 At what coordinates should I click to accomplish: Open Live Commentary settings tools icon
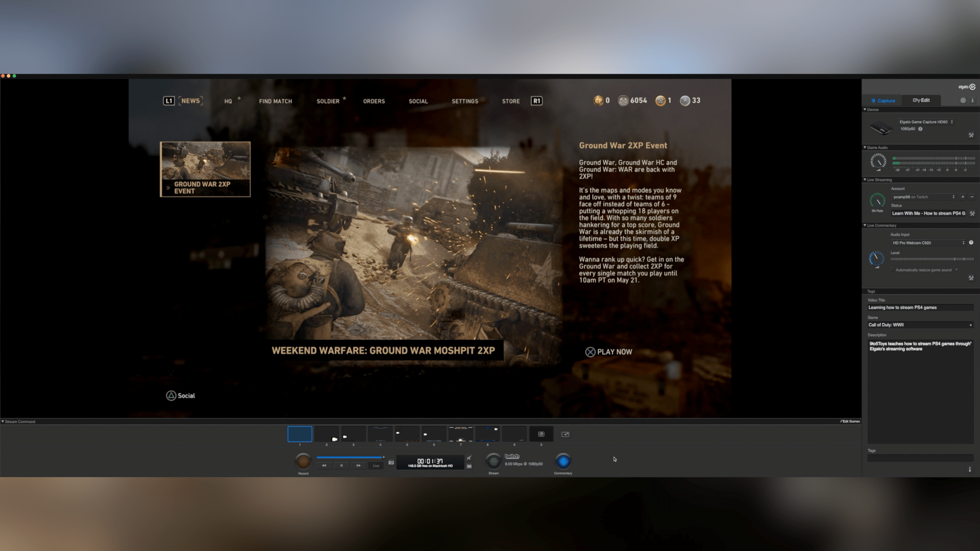coord(971,278)
